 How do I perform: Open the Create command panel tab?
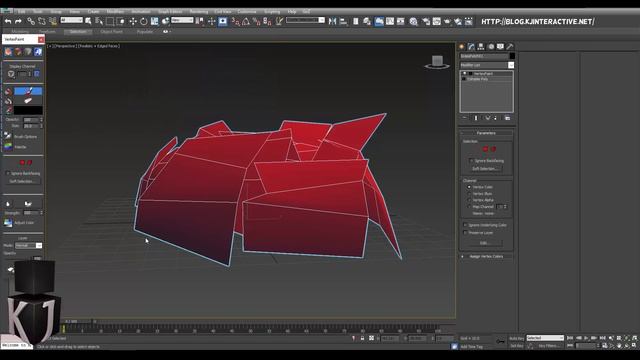(x=462, y=47)
